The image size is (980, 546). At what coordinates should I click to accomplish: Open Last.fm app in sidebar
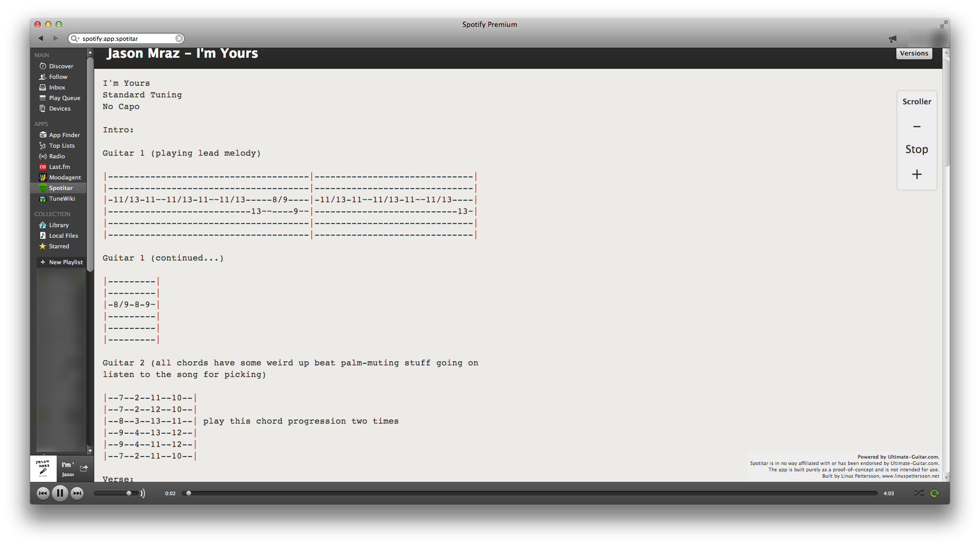click(59, 167)
